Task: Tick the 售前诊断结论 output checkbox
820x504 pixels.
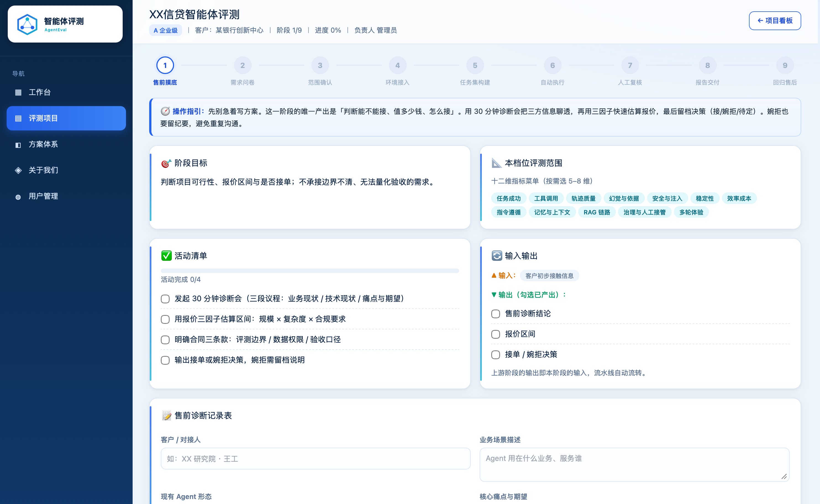Action: click(x=495, y=314)
